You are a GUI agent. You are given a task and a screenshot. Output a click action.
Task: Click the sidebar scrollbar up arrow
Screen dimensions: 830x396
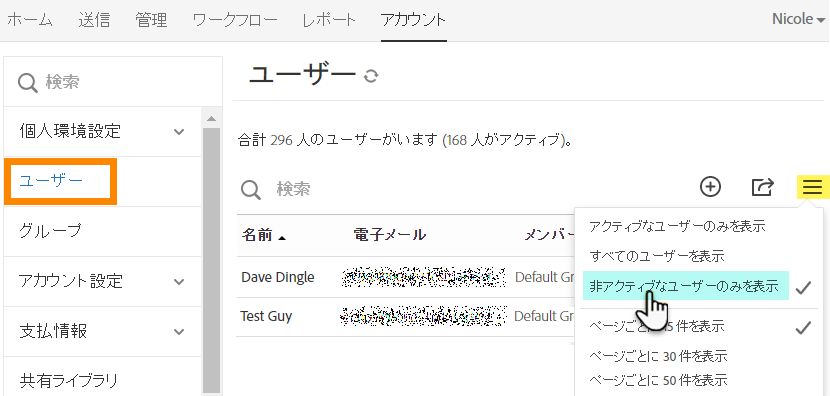(211, 118)
